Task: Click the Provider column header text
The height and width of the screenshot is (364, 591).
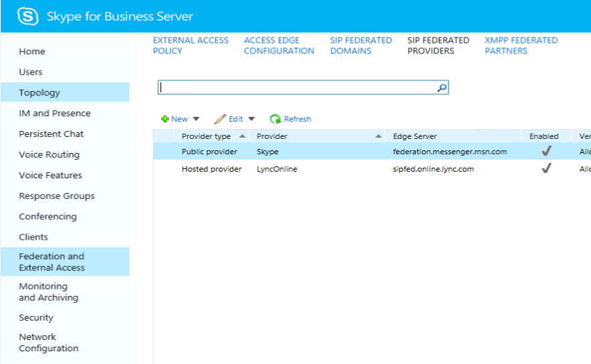Action: [x=271, y=136]
